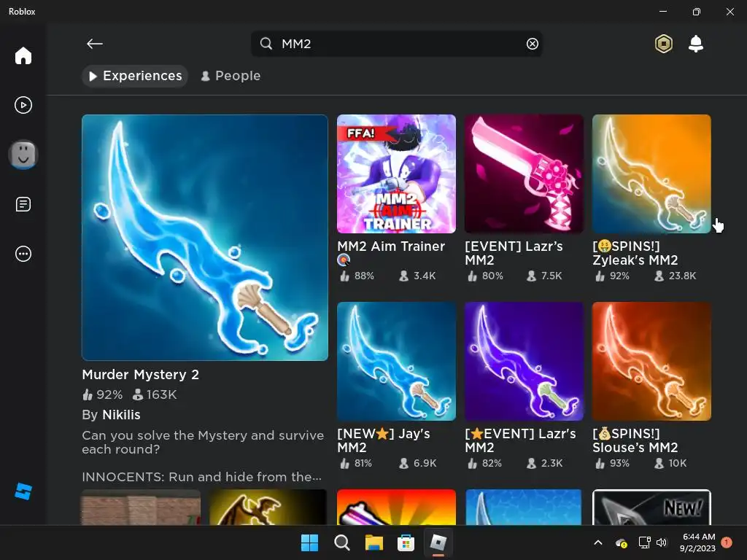Open the thumbnail with the New! banner
This screenshot has height=560, width=747.
(651, 507)
